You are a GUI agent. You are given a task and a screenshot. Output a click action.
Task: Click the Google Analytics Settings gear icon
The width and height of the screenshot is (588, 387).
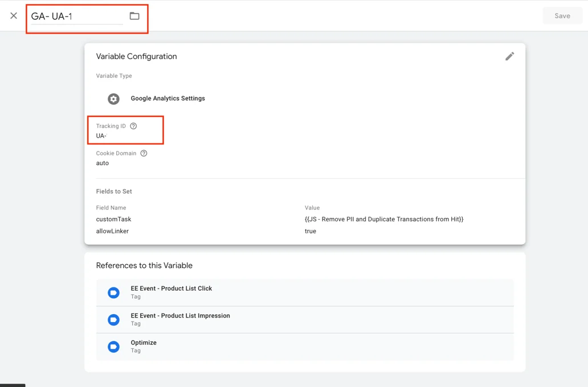click(x=113, y=98)
